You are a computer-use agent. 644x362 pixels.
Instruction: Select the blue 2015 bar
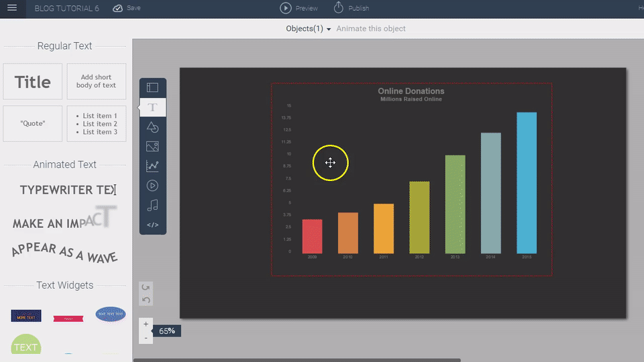click(x=527, y=183)
